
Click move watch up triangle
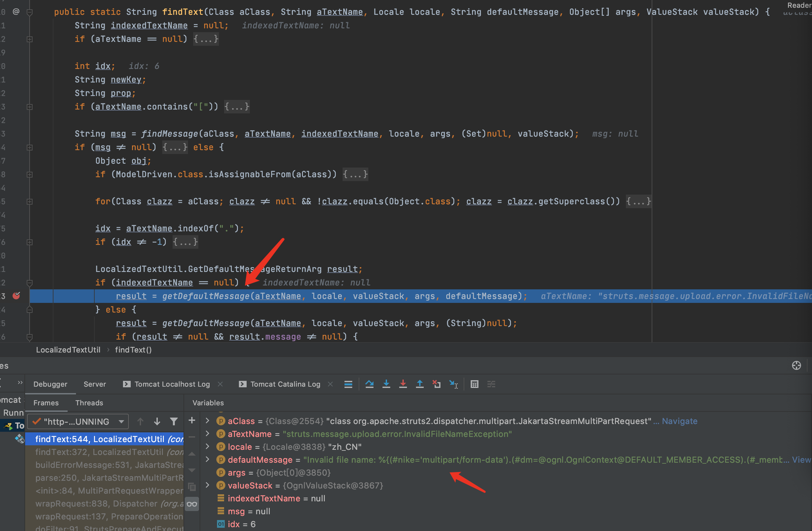[192, 454]
